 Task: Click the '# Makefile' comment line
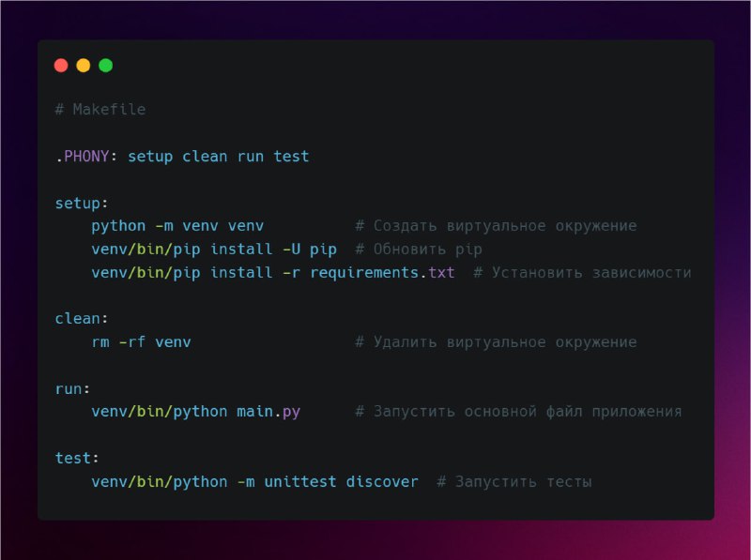point(100,110)
